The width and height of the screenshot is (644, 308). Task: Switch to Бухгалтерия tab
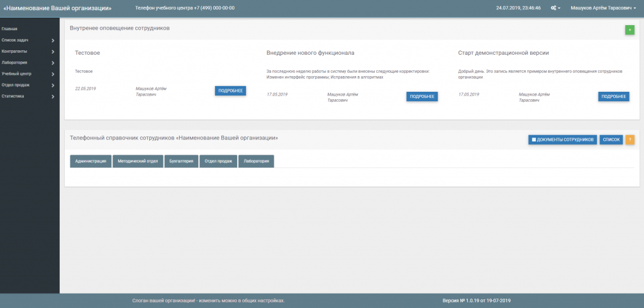[181, 162]
